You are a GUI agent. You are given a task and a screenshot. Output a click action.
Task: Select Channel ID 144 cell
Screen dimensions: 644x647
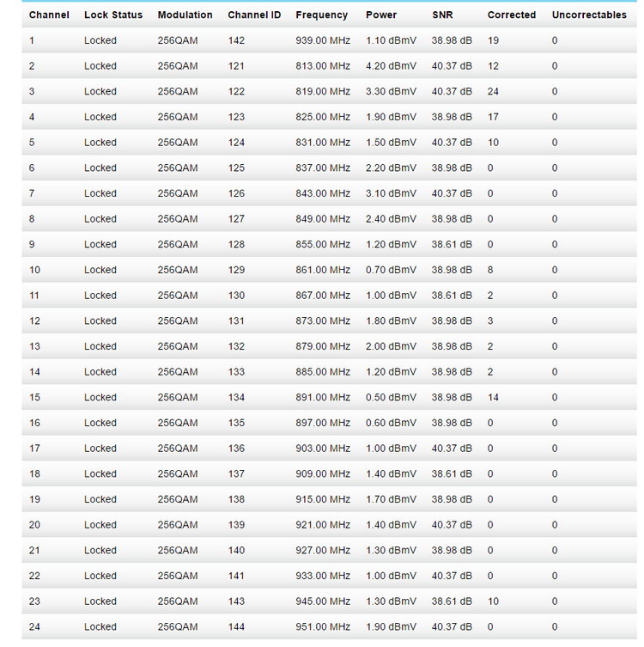click(236, 626)
